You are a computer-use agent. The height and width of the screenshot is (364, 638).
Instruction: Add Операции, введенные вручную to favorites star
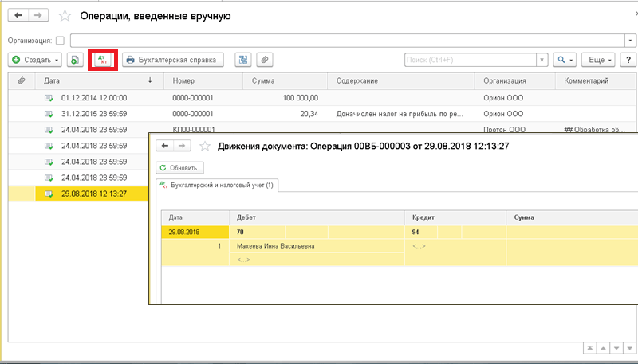65,16
